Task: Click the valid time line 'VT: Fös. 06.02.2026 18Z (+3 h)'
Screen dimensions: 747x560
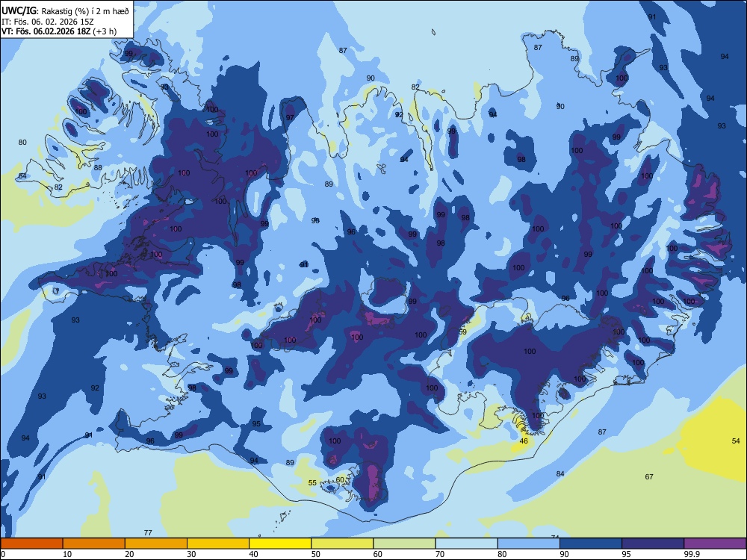Action: coord(59,31)
